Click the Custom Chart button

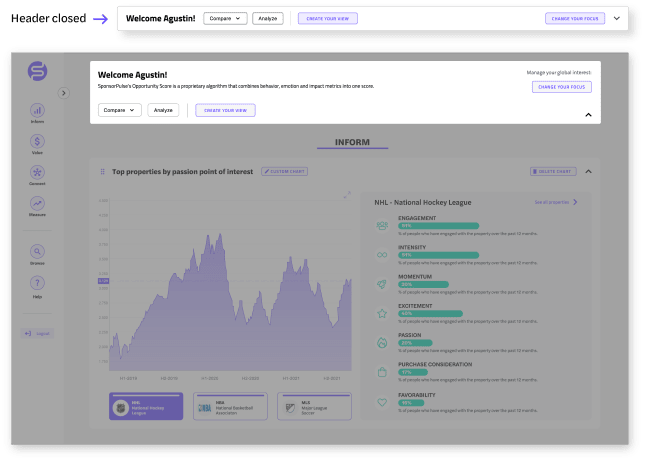click(284, 172)
